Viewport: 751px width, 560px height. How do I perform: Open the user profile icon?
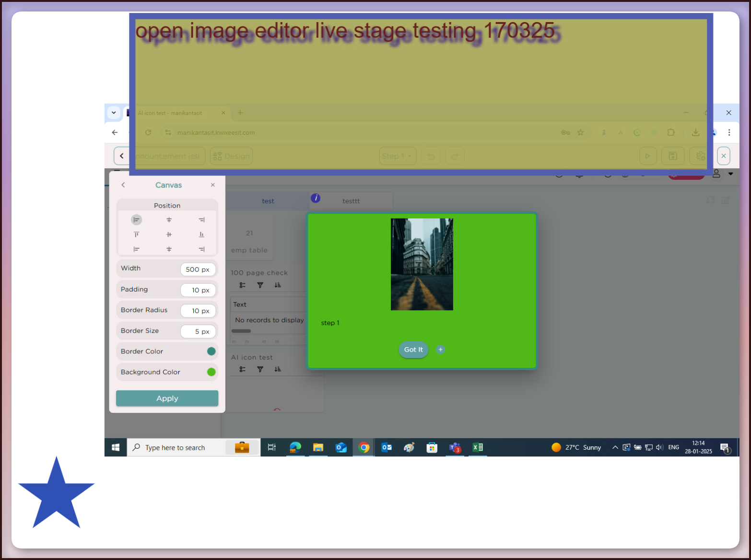coord(716,174)
